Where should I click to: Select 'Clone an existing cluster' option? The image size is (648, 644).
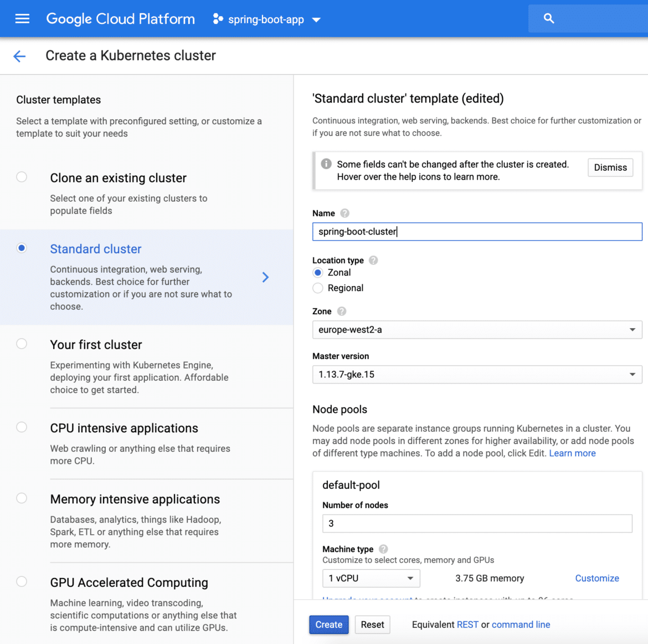pos(22,177)
